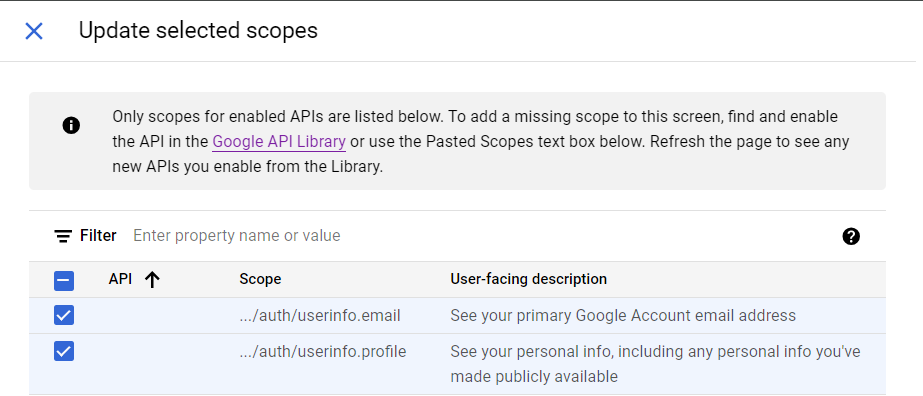Toggle the select-all scopes header checkbox
The width and height of the screenshot is (923, 396).
point(64,281)
